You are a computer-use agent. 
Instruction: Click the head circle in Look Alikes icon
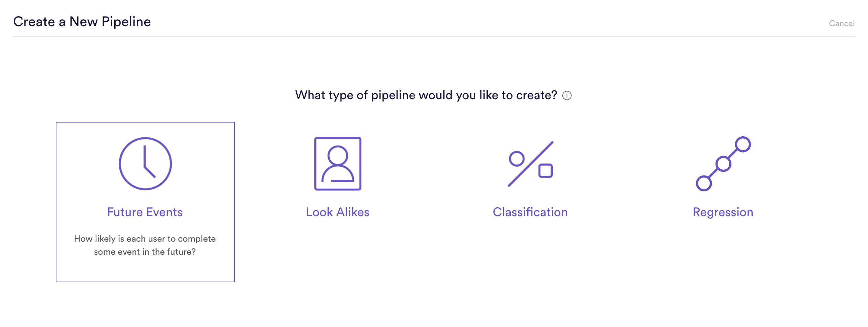coord(338,155)
